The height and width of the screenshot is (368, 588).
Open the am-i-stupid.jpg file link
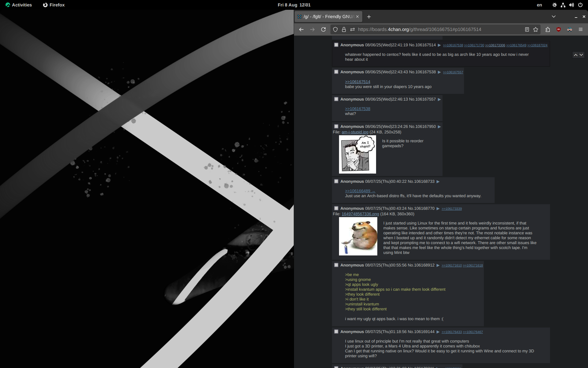tap(355, 132)
